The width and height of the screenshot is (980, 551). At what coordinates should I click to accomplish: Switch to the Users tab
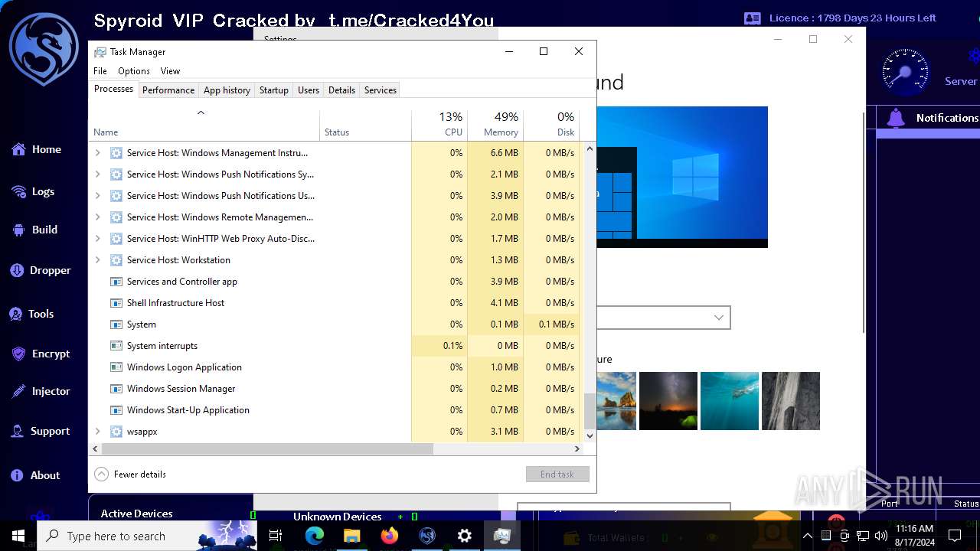309,90
